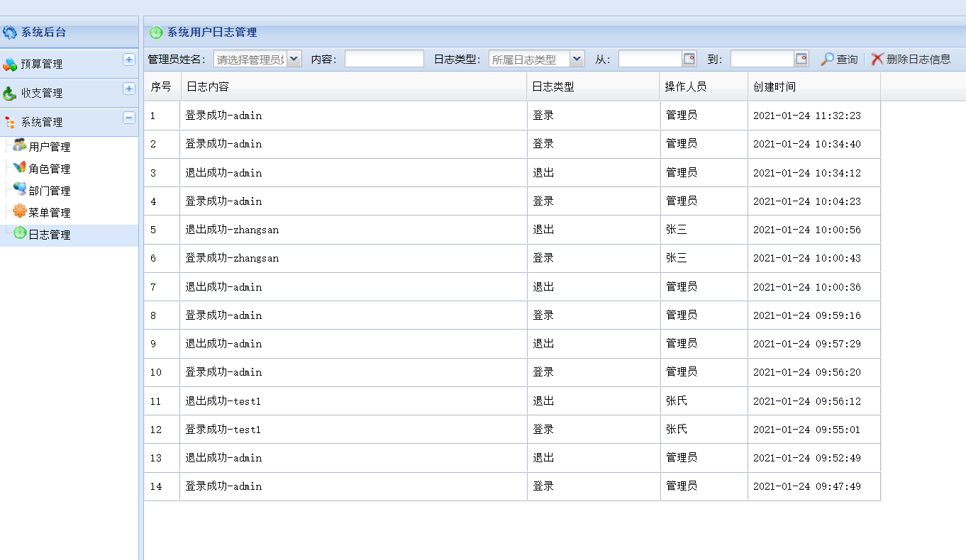Select row with time 11:32:23
The image size is (966, 560).
click(x=512, y=116)
